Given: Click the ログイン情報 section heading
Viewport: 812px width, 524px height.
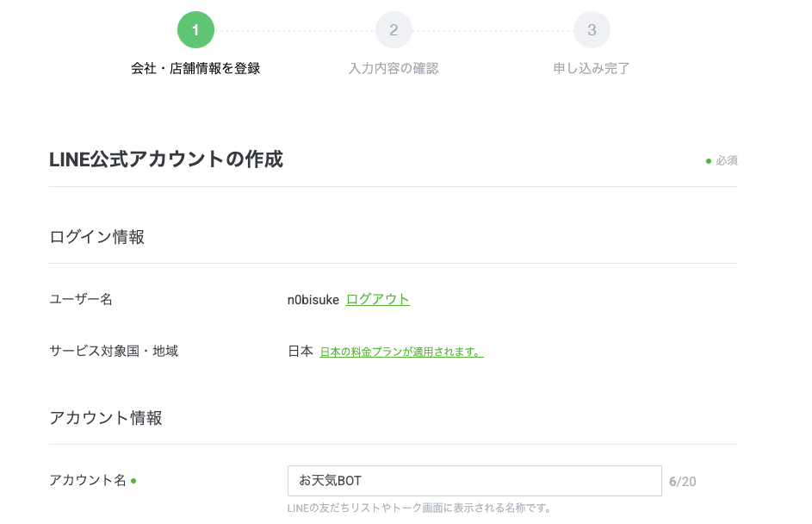Looking at the screenshot, I should click(x=96, y=237).
